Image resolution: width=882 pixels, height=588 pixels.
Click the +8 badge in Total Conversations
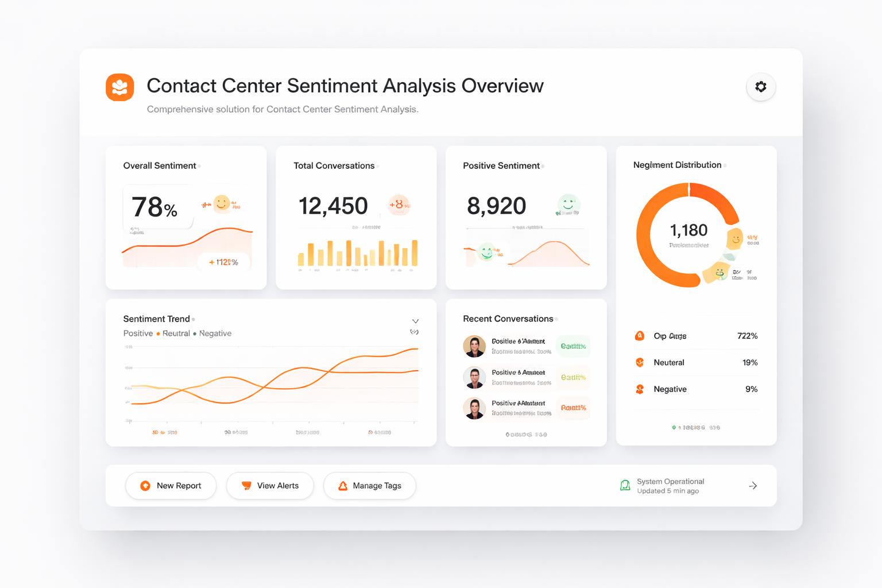(398, 204)
